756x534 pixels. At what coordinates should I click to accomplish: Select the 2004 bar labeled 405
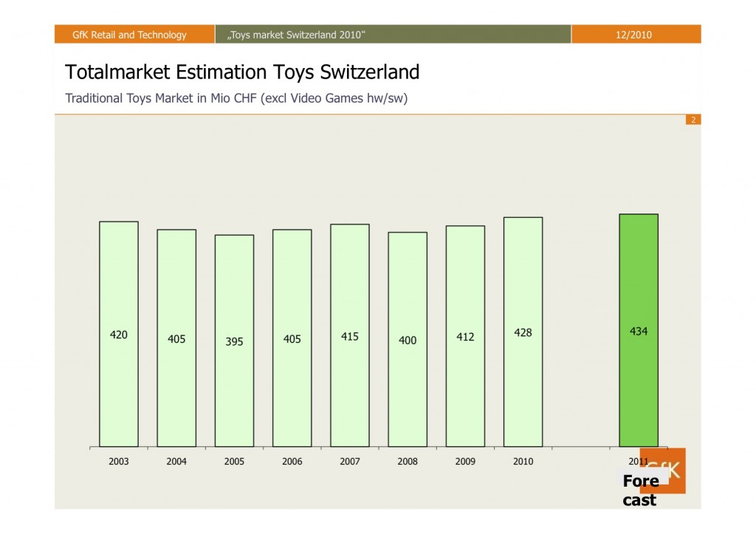click(x=176, y=338)
